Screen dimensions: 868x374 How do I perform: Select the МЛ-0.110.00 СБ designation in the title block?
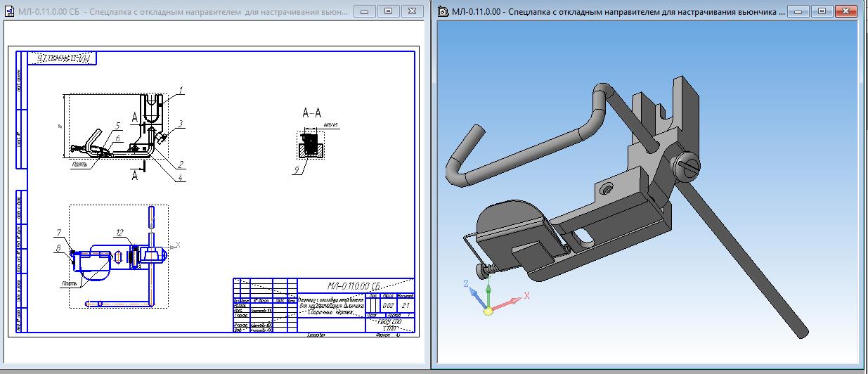(354, 286)
